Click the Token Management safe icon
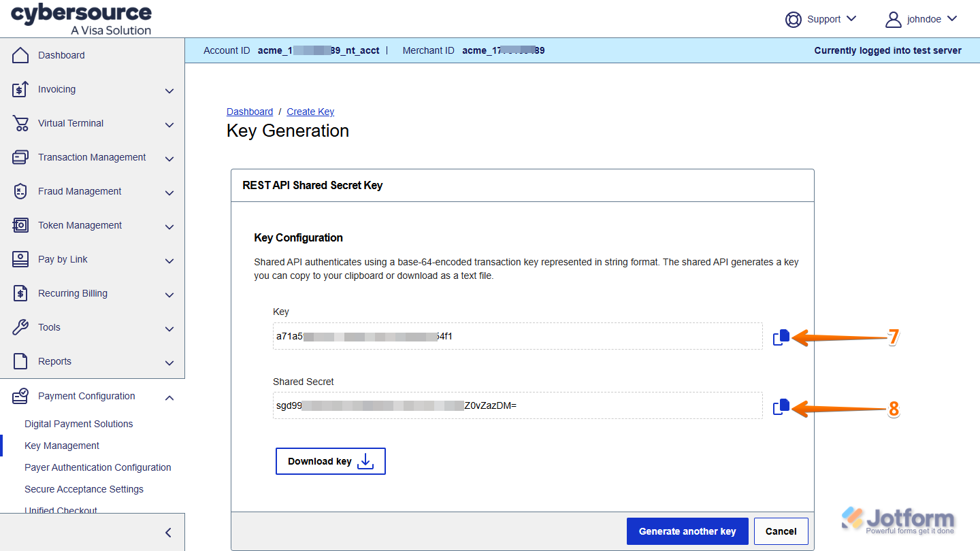 (x=20, y=225)
